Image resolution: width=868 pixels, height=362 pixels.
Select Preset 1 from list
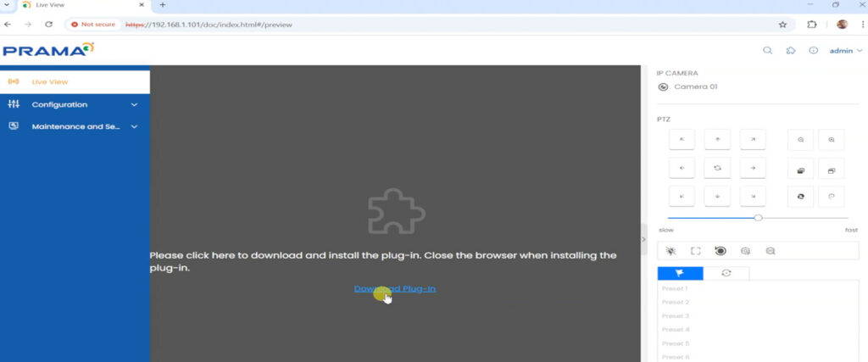(676, 289)
